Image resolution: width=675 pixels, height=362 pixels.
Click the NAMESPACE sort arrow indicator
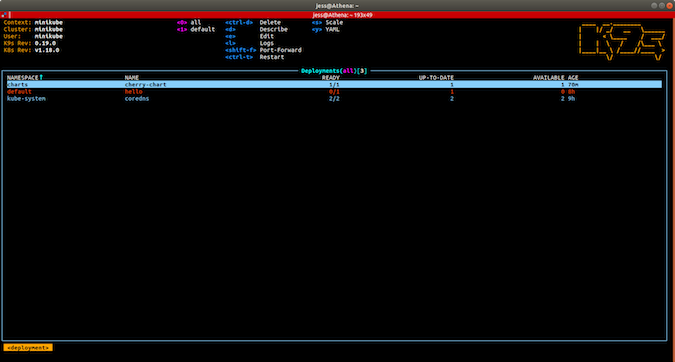coord(41,77)
